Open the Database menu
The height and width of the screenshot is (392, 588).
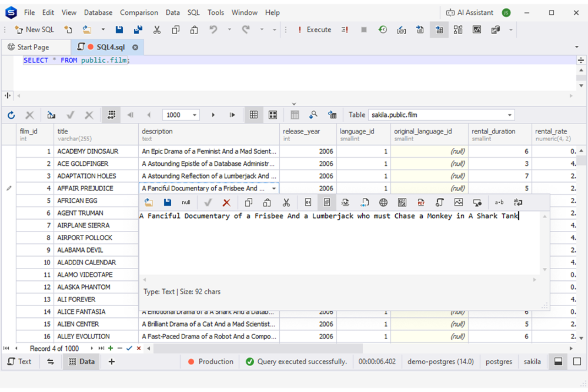pos(98,12)
